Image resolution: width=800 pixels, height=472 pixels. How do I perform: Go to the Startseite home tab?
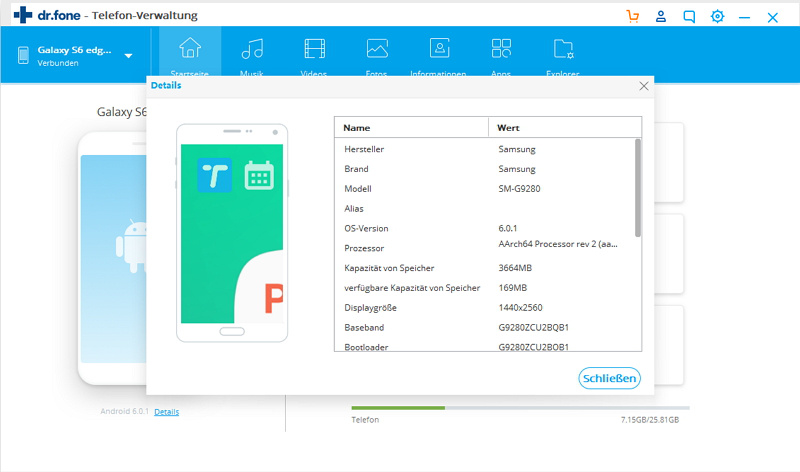tap(190, 55)
